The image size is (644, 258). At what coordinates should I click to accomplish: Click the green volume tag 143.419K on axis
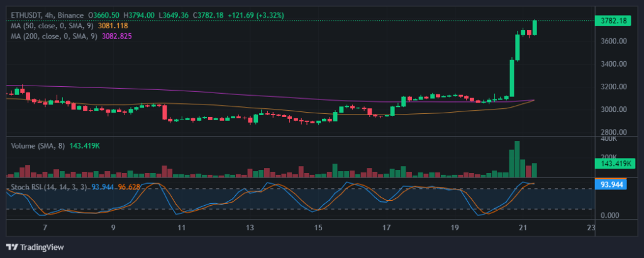[x=611, y=163]
